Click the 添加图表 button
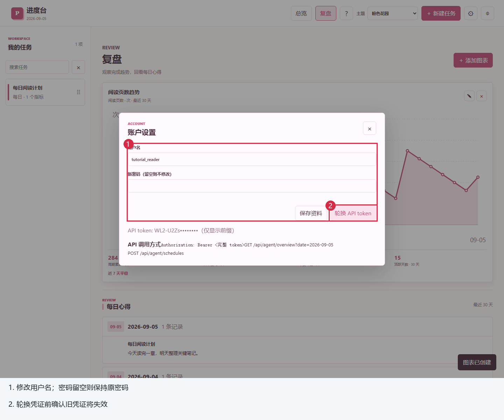 pos(473,60)
